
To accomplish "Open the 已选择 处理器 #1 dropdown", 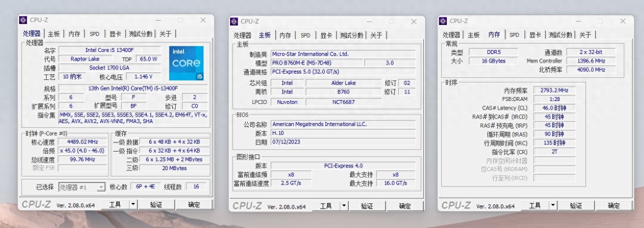I will tap(82, 187).
